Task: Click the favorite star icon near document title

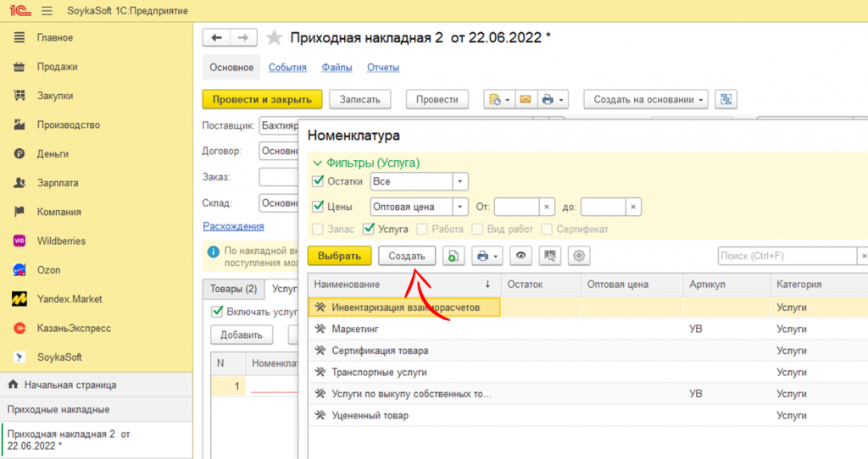Action: point(274,38)
